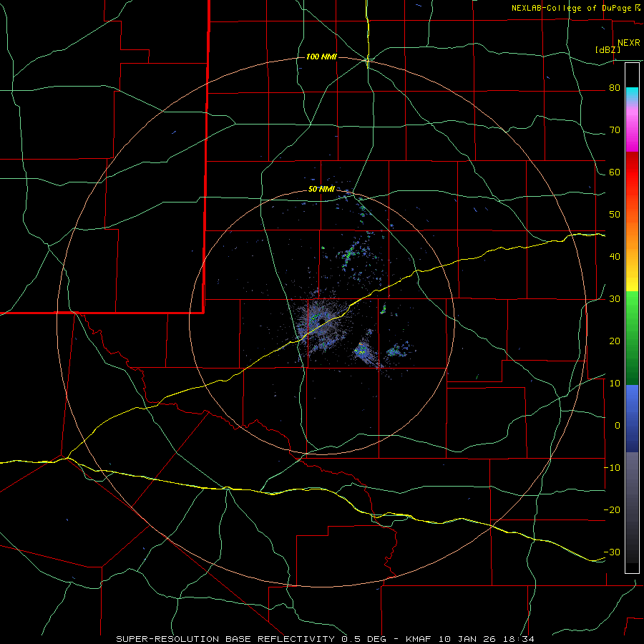Click the -30 value on the dBZ scale
644x644 pixels.
point(612,552)
